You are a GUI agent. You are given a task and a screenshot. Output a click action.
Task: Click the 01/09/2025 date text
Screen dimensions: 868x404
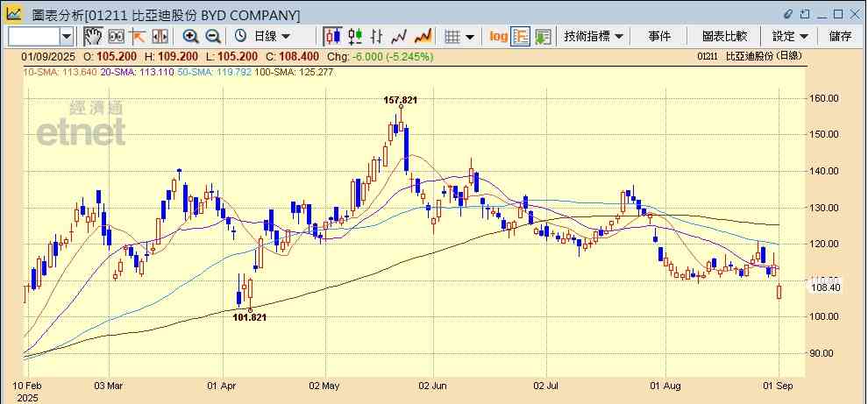coord(47,56)
